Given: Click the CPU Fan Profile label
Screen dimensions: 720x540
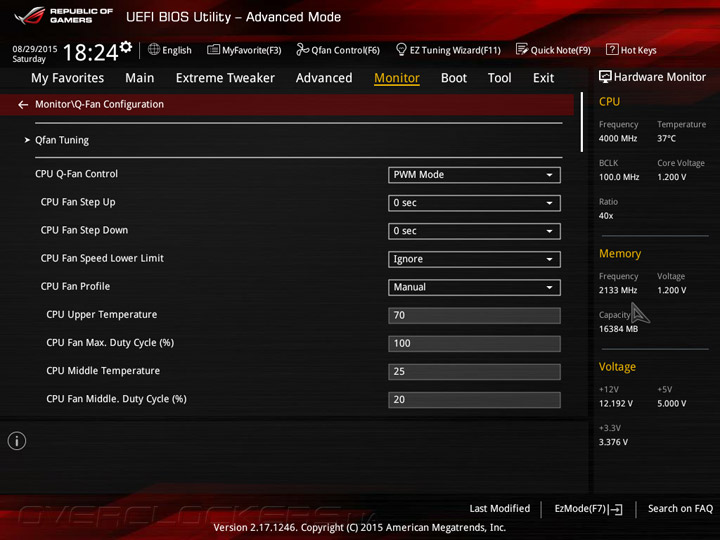Looking at the screenshot, I should (x=75, y=286).
